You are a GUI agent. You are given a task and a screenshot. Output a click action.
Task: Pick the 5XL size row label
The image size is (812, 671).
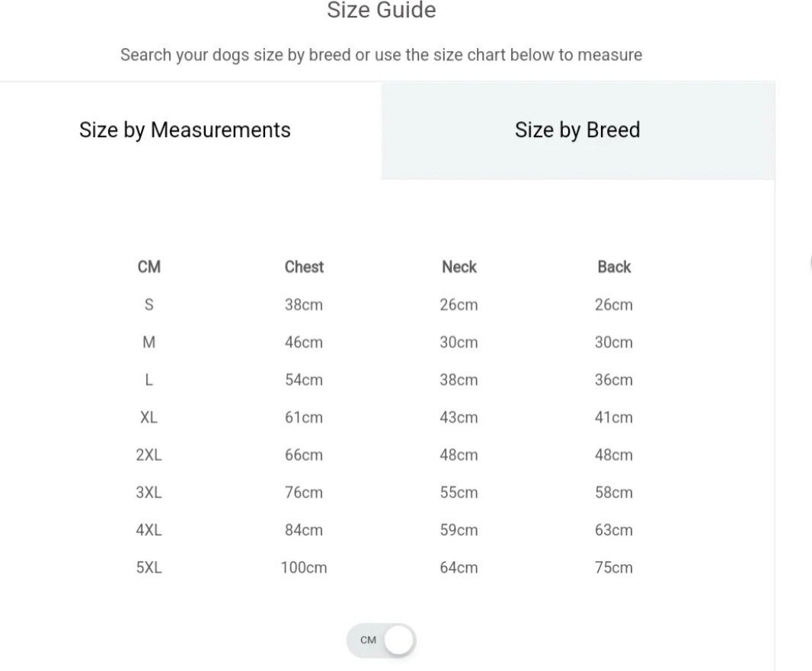(149, 567)
